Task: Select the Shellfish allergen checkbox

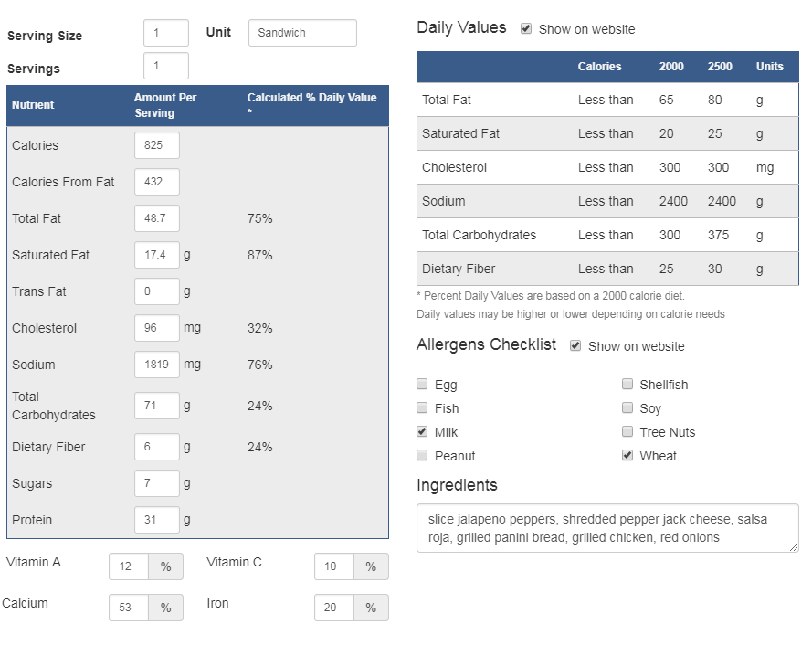Action: [627, 384]
